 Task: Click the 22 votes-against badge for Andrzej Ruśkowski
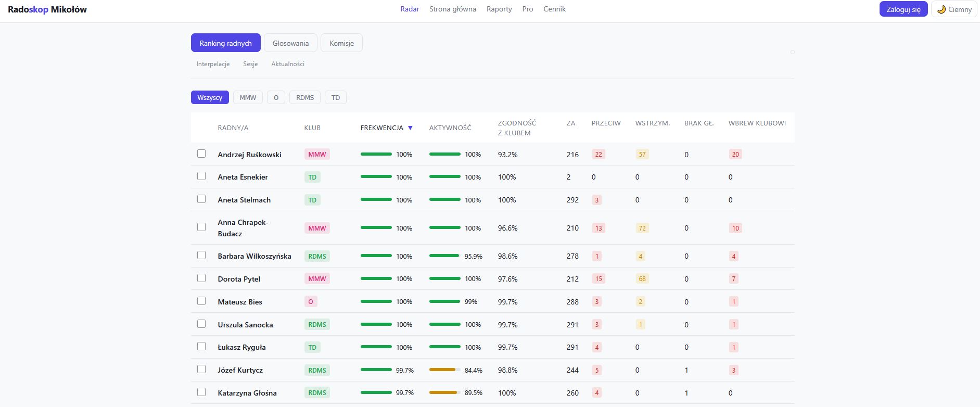point(599,155)
